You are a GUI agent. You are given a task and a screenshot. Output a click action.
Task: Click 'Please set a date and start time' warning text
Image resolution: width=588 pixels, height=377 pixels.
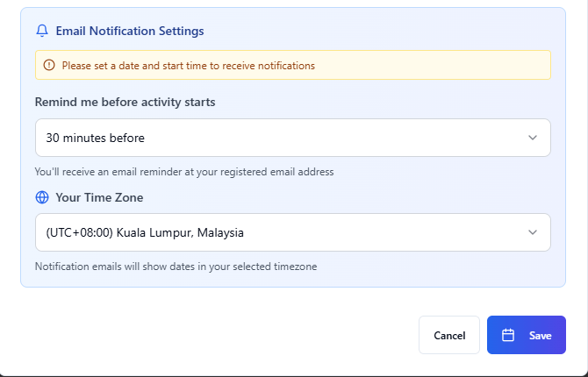189,66
